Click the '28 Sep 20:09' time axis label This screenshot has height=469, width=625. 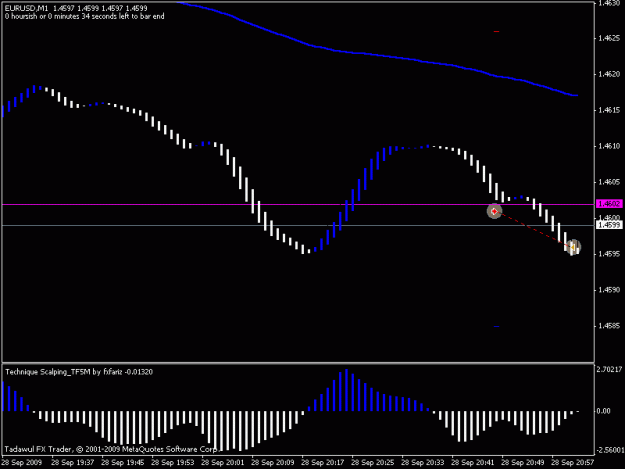tap(273, 463)
